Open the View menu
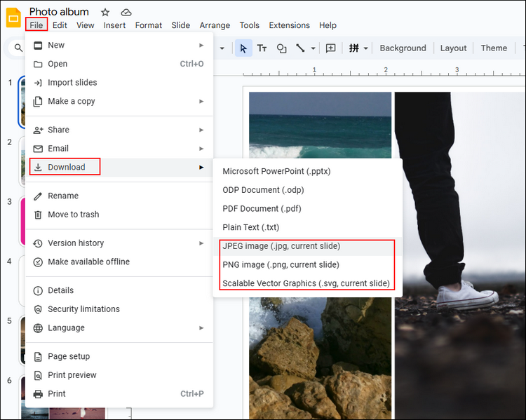The width and height of the screenshot is (526, 420). [x=85, y=25]
